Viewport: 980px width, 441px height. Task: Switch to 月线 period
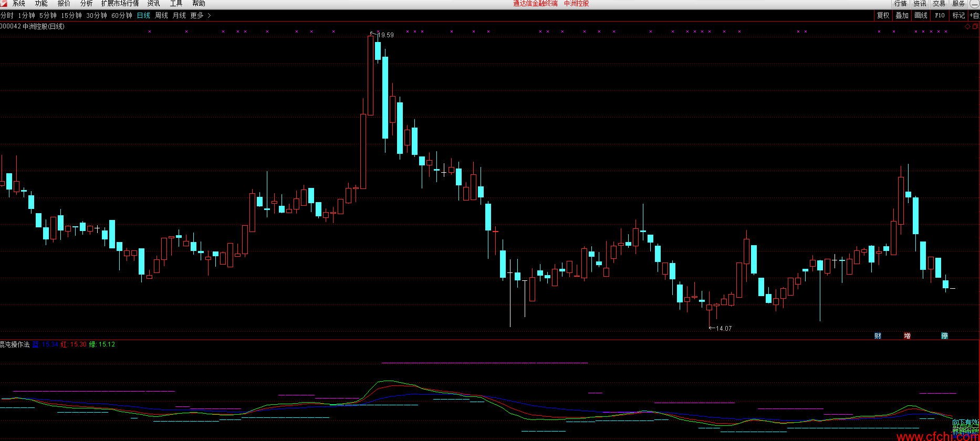[x=180, y=15]
